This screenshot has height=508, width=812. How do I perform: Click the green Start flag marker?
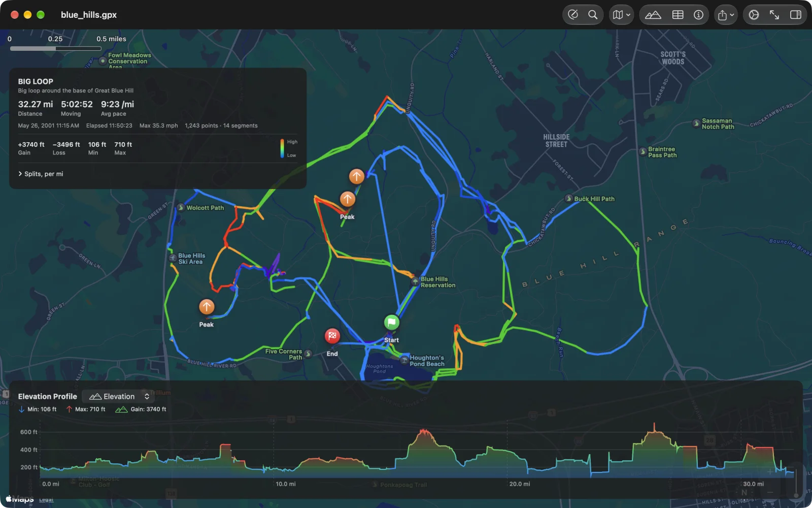[391, 323]
